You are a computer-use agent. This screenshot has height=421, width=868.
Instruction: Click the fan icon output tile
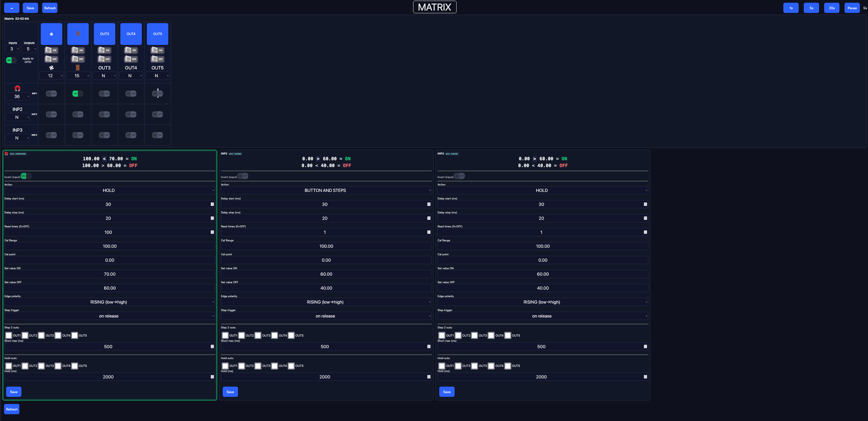coord(51,34)
